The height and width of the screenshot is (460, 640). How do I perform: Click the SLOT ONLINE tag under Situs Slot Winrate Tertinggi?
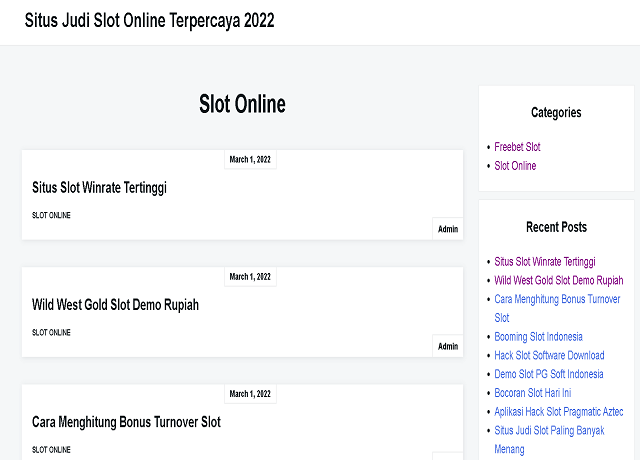51,216
